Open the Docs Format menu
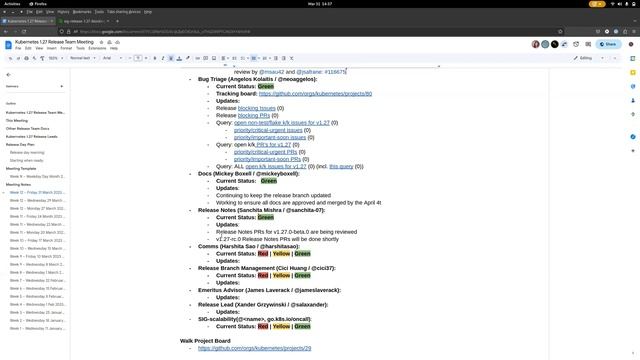640x360 pixels. tap(66, 48)
